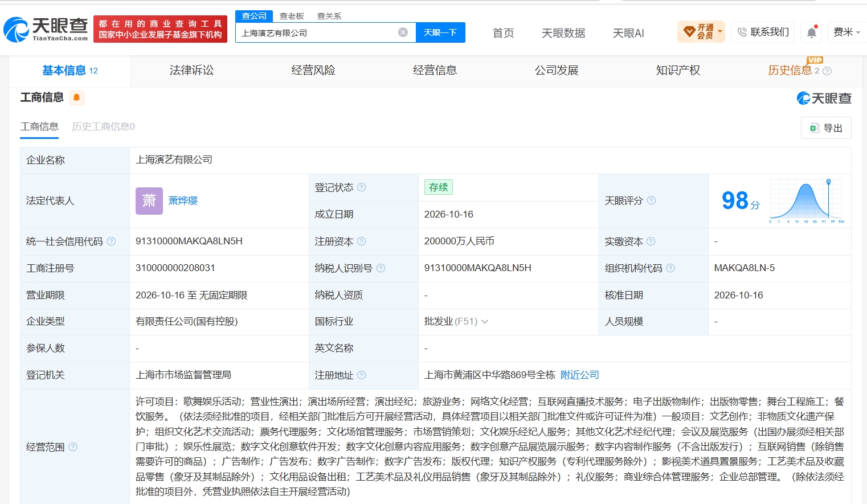Click the 天眼评分 score distribution chart
Image resolution: width=867 pixels, height=504 pixels.
807,201
